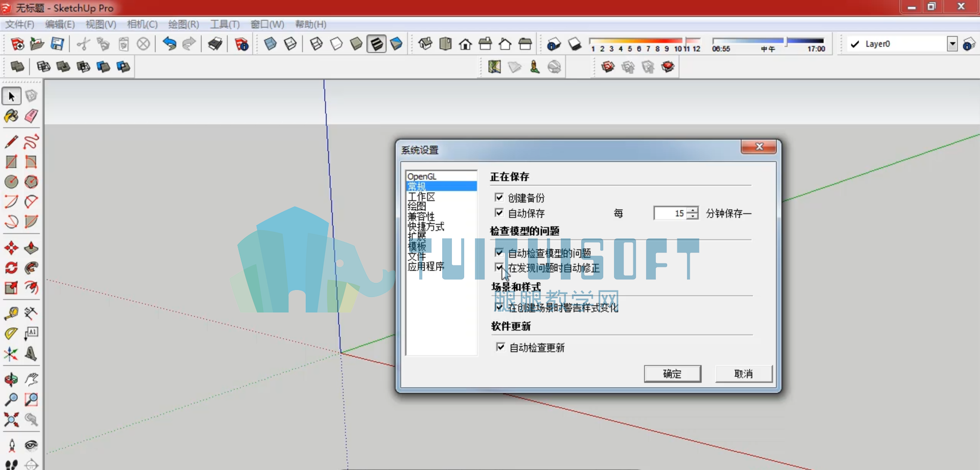Screen dimensions: 980x470
Task: Save the model with the floppy icon
Action: point(57,44)
